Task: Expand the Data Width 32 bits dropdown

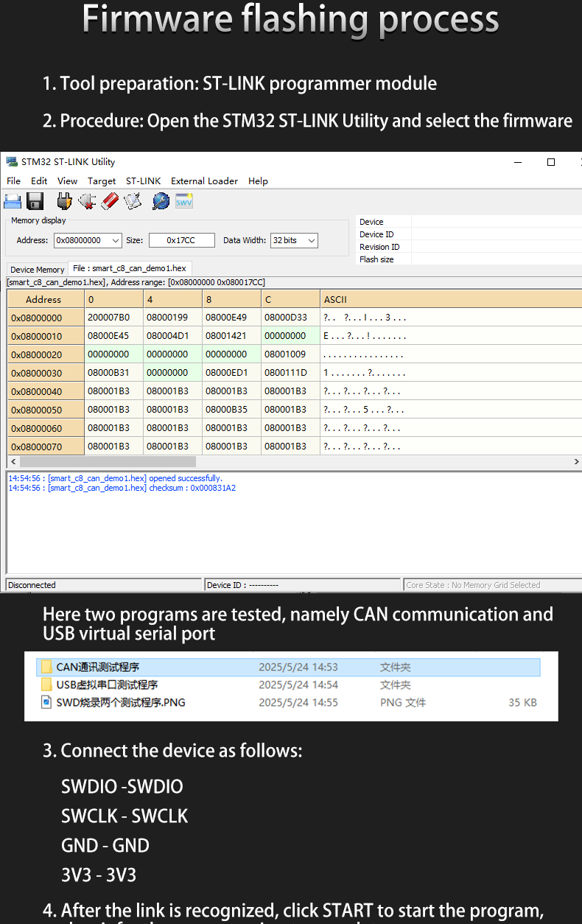Action: tap(312, 240)
